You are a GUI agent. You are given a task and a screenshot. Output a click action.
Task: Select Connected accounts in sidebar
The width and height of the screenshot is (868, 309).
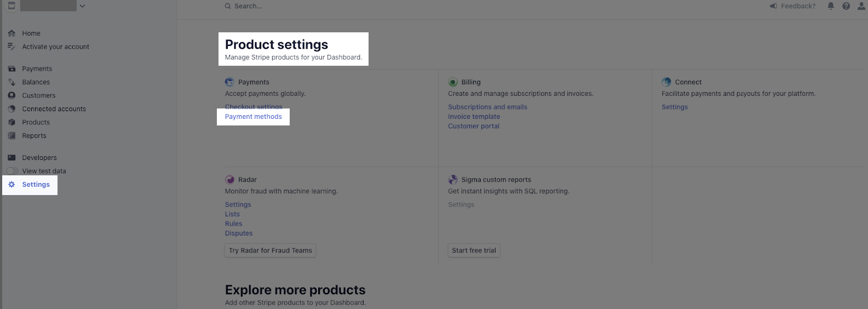[x=54, y=109]
